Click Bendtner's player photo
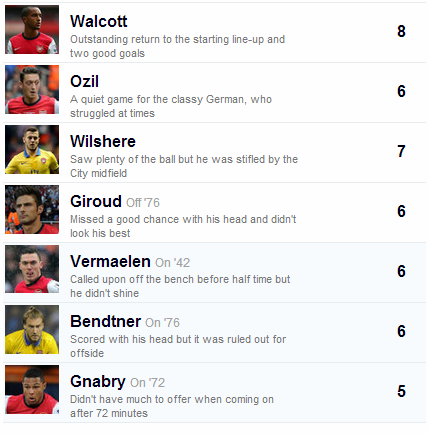 (x=32, y=329)
